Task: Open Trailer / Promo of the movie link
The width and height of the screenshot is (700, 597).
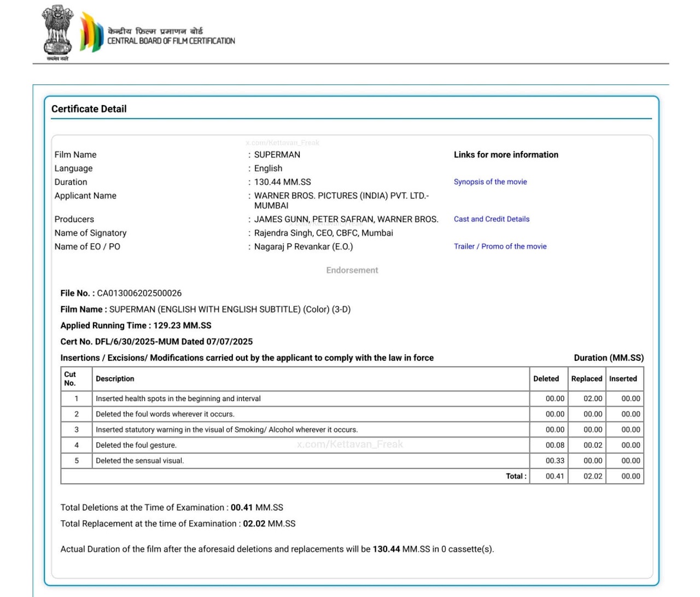Action: (x=500, y=247)
